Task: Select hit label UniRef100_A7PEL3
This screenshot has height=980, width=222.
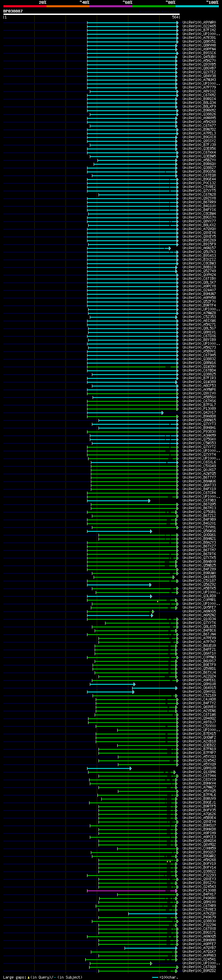Action: click(199, 133)
